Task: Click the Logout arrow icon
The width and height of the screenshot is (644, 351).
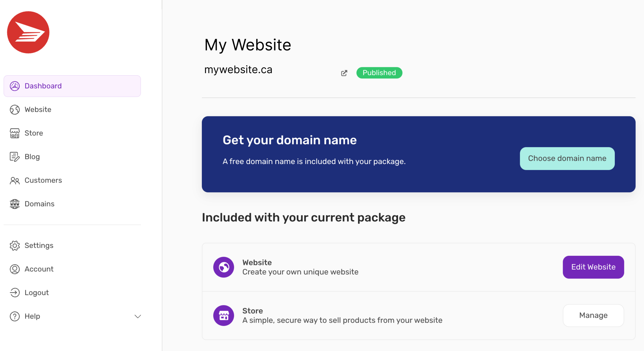Action: (15, 292)
